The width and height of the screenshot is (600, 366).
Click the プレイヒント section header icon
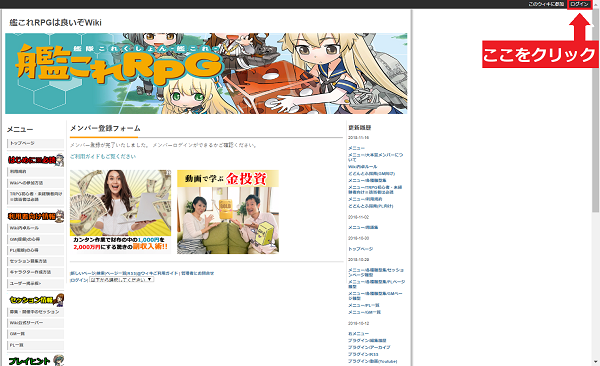pos(36,361)
